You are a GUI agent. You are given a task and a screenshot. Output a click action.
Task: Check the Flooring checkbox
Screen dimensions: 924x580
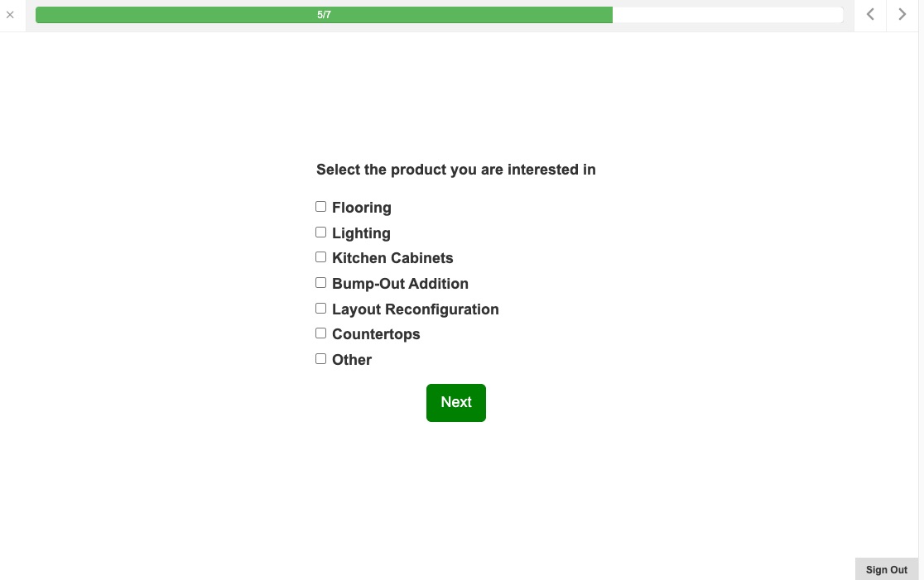click(321, 207)
